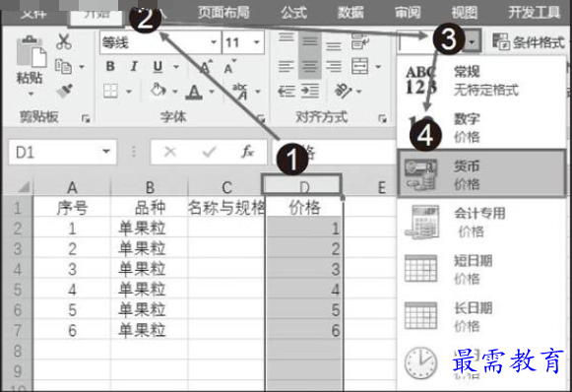Toggle Italic formatting
The width and height of the screenshot is (572, 392).
coord(134,66)
